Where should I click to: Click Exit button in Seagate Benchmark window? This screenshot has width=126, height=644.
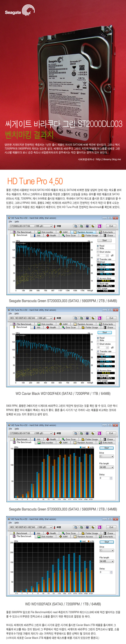coord(111,226)
